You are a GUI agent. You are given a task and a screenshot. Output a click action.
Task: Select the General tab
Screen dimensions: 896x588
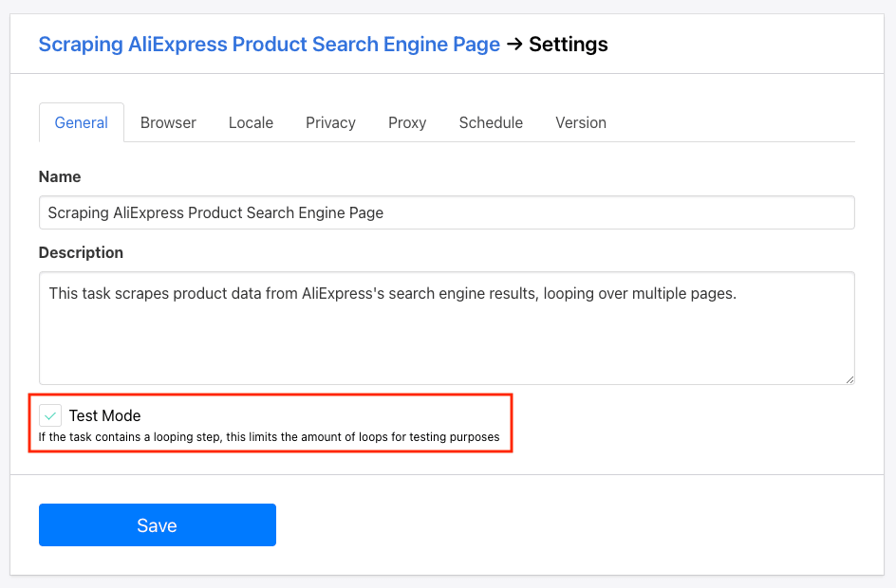point(81,122)
